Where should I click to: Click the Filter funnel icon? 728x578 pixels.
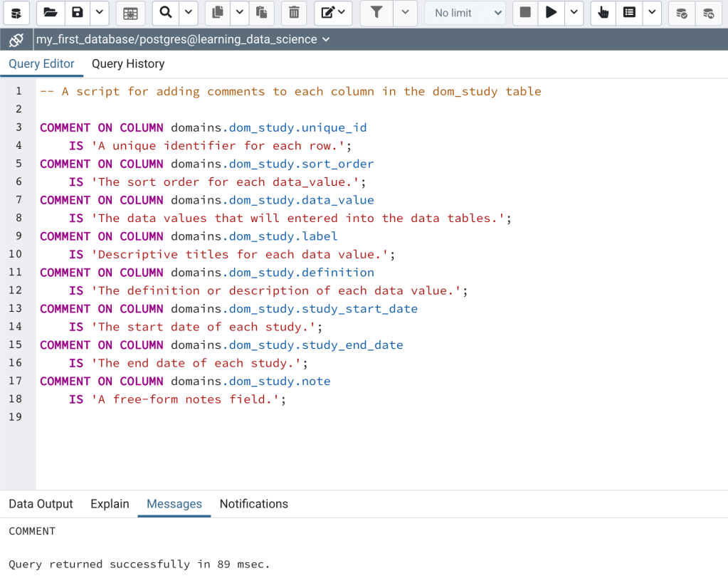pyautogui.click(x=376, y=13)
